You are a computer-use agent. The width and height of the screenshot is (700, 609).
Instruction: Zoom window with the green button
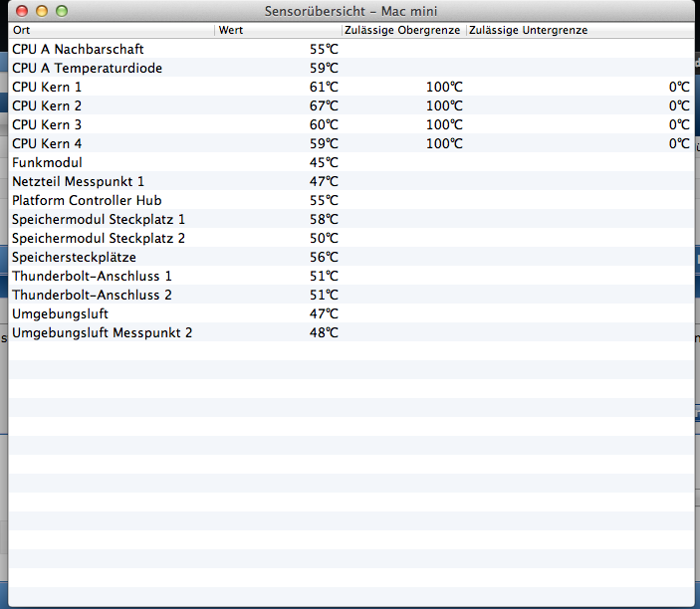pos(62,11)
